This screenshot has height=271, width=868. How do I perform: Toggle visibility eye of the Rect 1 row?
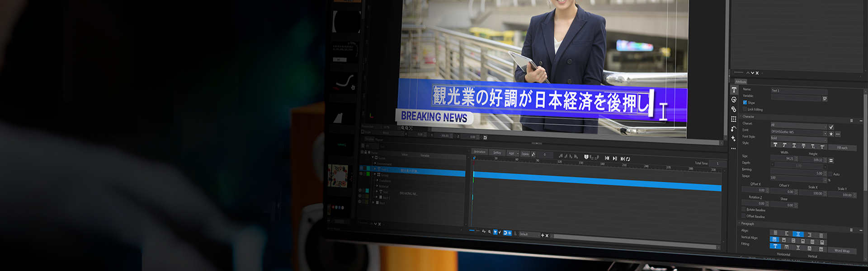coord(360,196)
